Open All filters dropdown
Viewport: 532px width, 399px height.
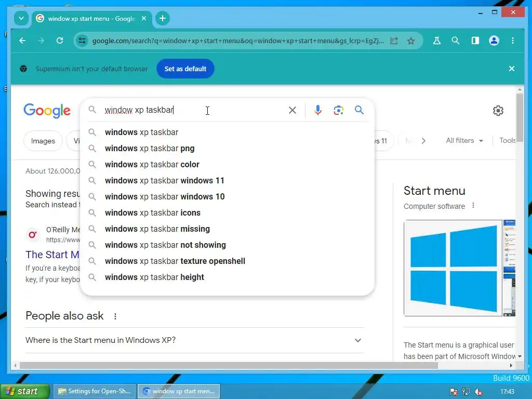pos(464,140)
